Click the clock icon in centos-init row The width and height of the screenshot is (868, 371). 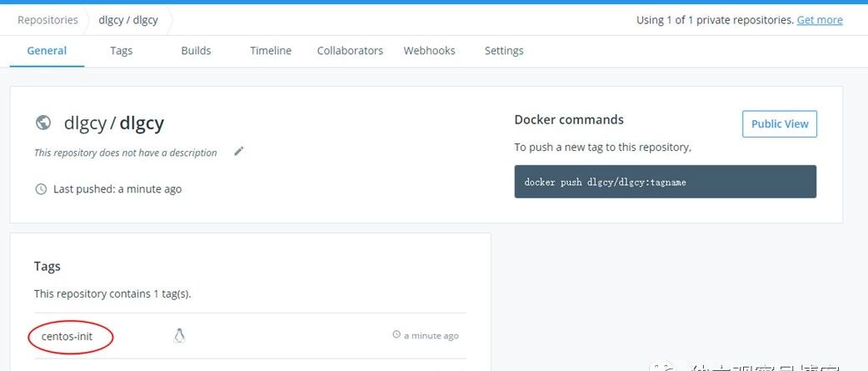point(396,335)
